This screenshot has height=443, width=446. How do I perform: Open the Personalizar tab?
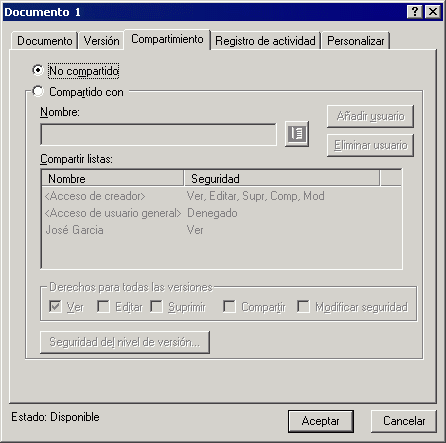pyautogui.click(x=356, y=41)
